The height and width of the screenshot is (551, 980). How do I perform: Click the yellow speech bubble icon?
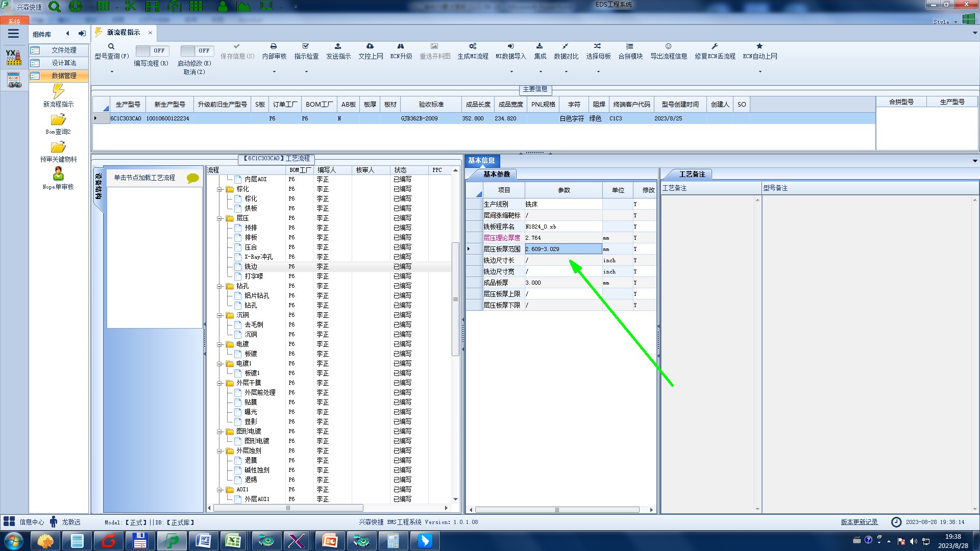coord(192,178)
